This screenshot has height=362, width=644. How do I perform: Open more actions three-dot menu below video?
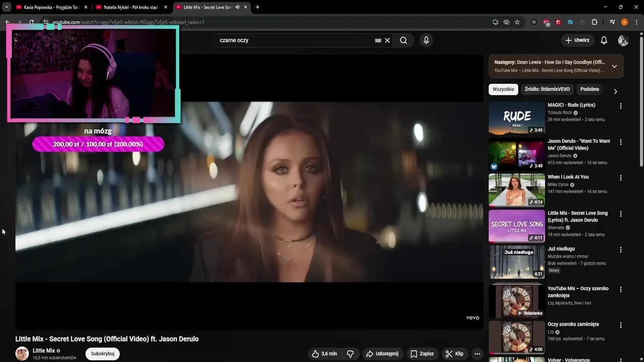477,354
